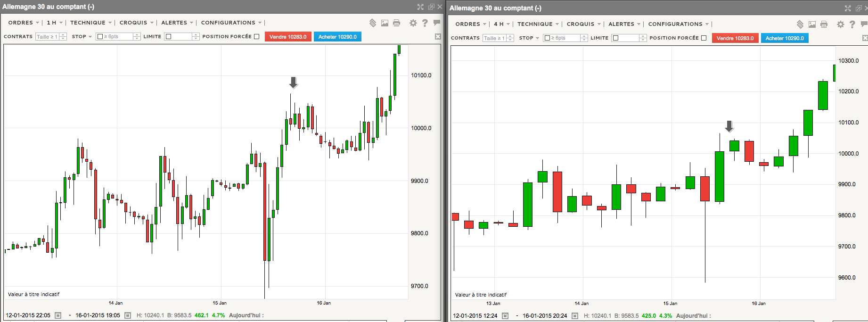This screenshot has height=322, width=868.
Task: Adjust the stop points stepper in 1 H window
Action: click(137, 36)
